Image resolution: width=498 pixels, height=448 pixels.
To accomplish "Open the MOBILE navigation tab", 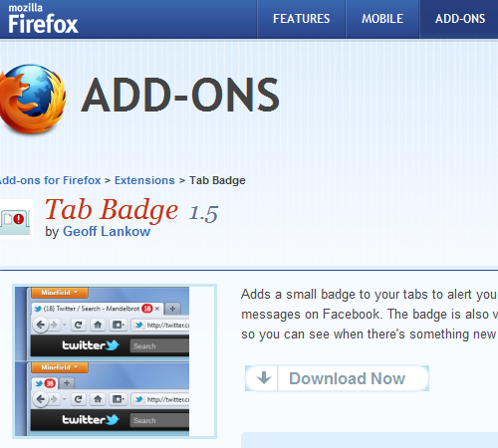I will tap(382, 19).
